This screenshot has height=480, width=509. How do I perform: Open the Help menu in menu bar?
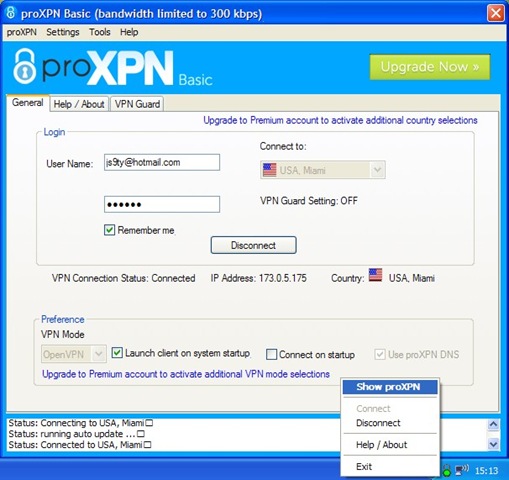point(129,32)
